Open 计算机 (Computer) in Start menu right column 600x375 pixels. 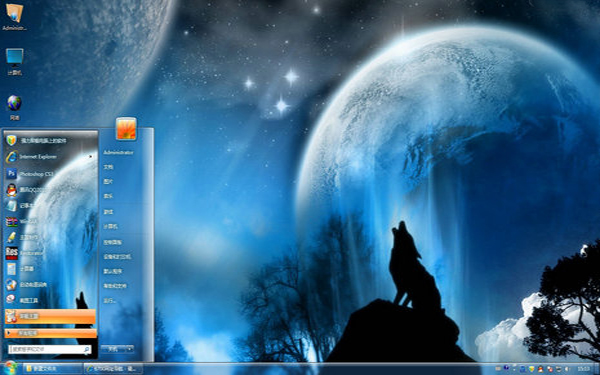(111, 227)
